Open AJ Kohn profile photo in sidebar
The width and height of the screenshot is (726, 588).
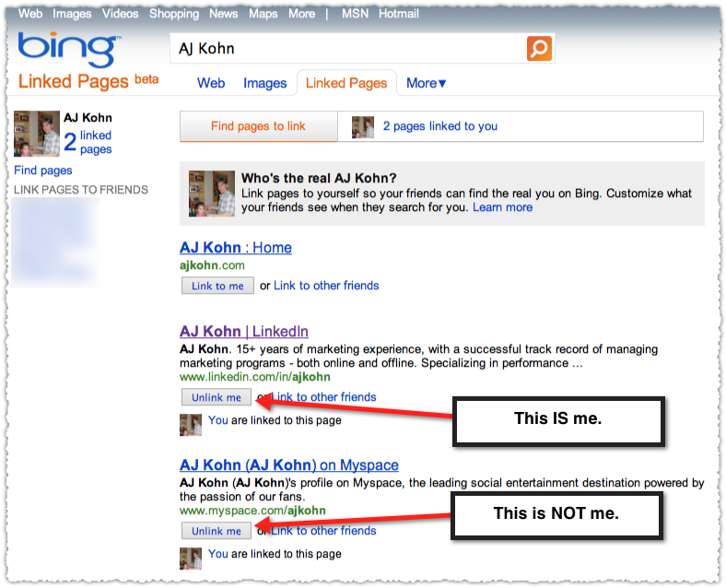click(x=37, y=134)
